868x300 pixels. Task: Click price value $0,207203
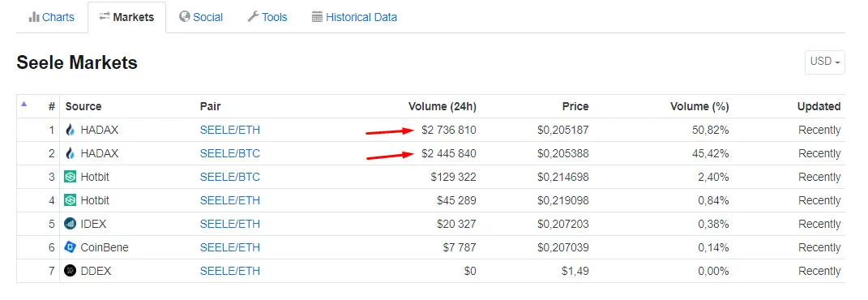[x=563, y=224]
